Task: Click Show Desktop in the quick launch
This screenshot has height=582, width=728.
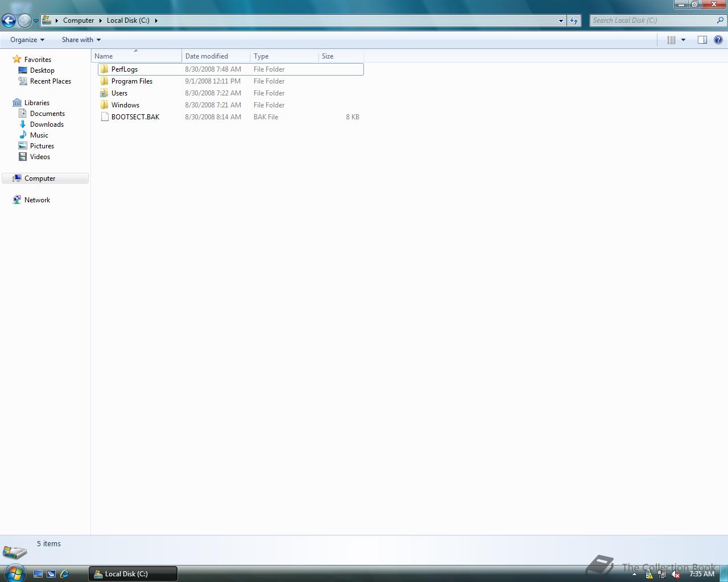Action: pos(38,574)
